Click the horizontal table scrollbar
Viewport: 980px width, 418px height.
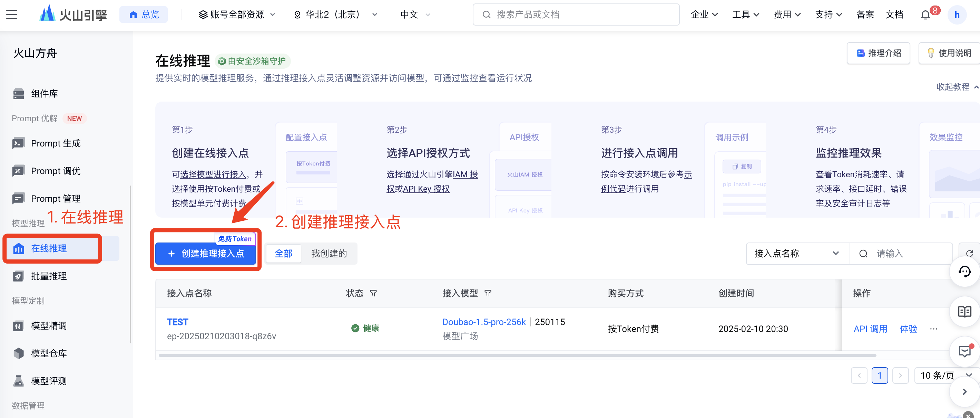(x=517, y=355)
